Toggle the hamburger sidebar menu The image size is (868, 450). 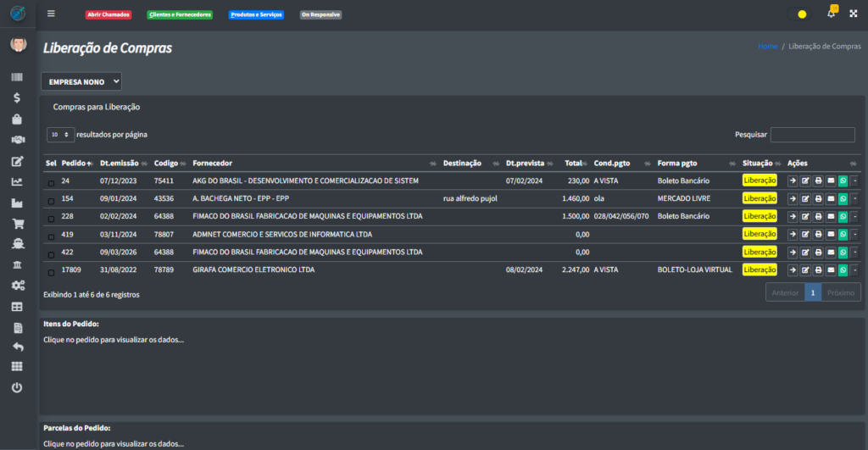coord(51,14)
